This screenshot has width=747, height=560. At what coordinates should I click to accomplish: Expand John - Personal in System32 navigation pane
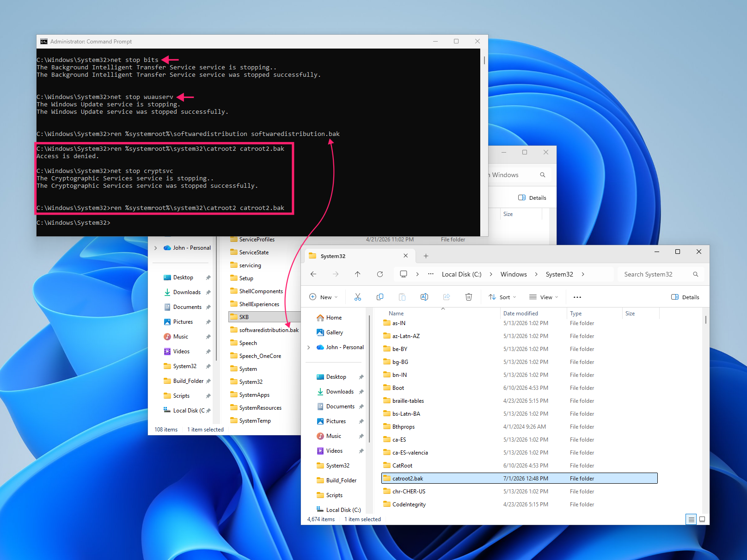tap(308, 347)
